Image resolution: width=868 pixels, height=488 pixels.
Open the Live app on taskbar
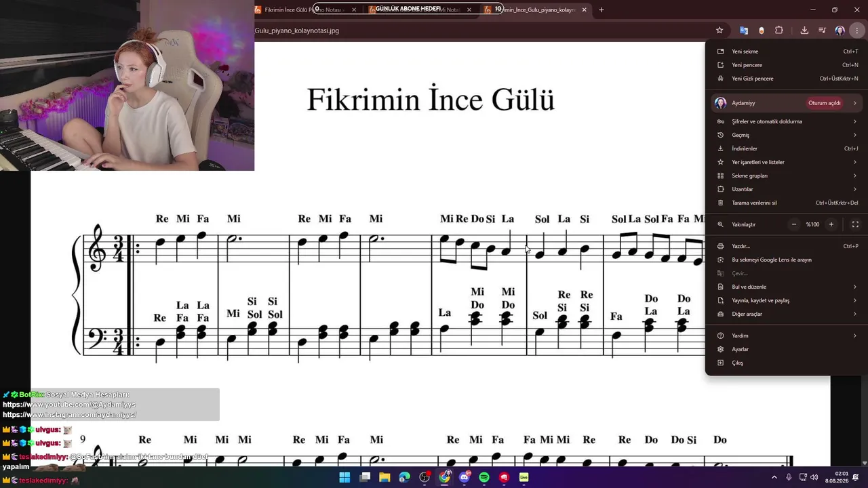point(524,477)
